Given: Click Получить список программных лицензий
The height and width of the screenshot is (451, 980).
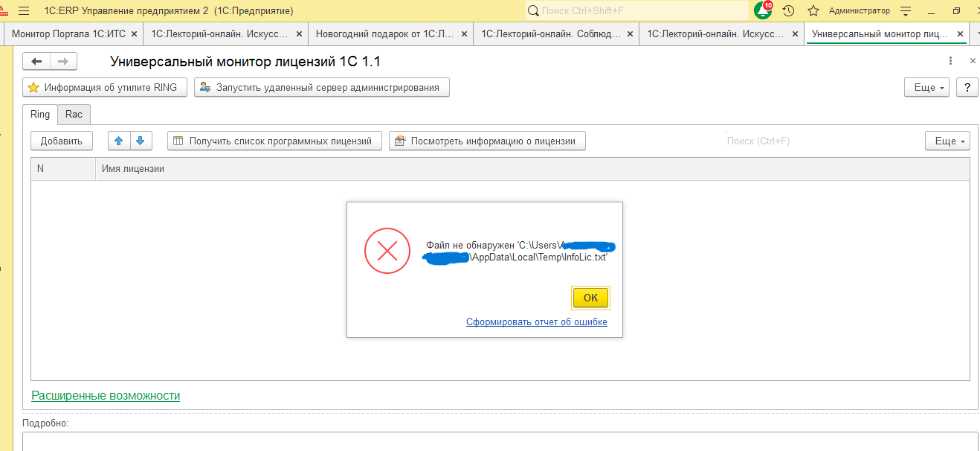Looking at the screenshot, I should (274, 141).
